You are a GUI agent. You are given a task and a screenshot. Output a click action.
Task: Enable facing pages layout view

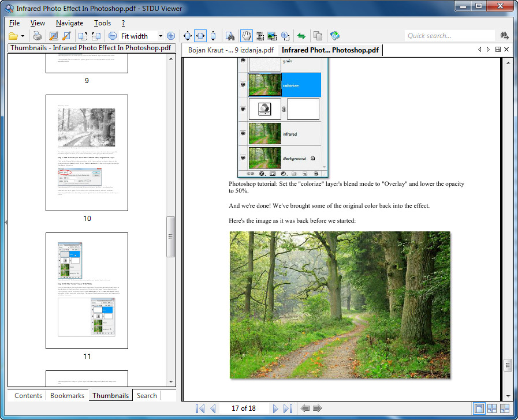pos(492,408)
